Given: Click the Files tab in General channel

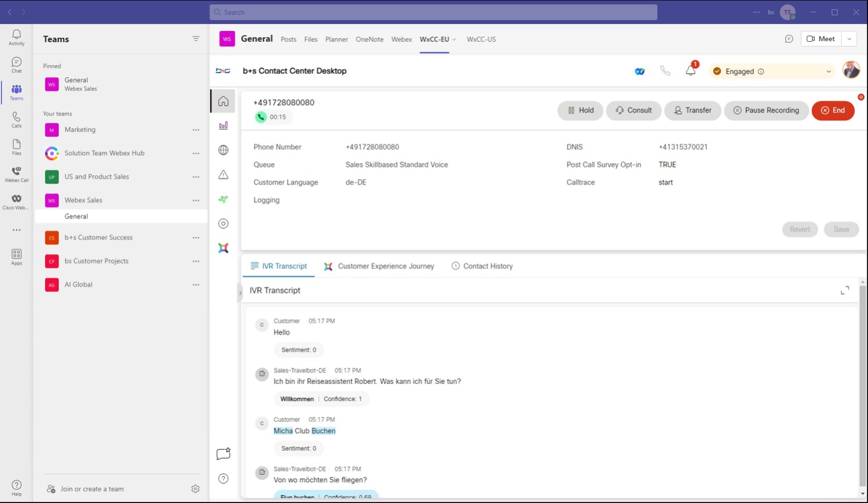Looking at the screenshot, I should pos(311,39).
